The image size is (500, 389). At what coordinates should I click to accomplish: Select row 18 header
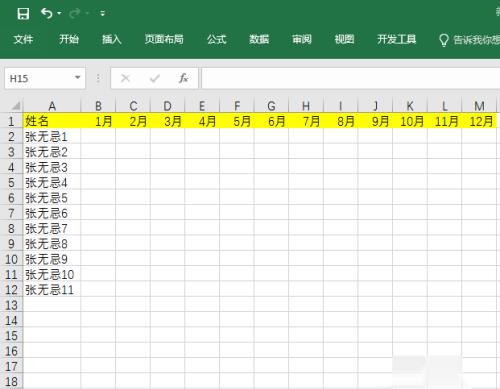[11, 382]
